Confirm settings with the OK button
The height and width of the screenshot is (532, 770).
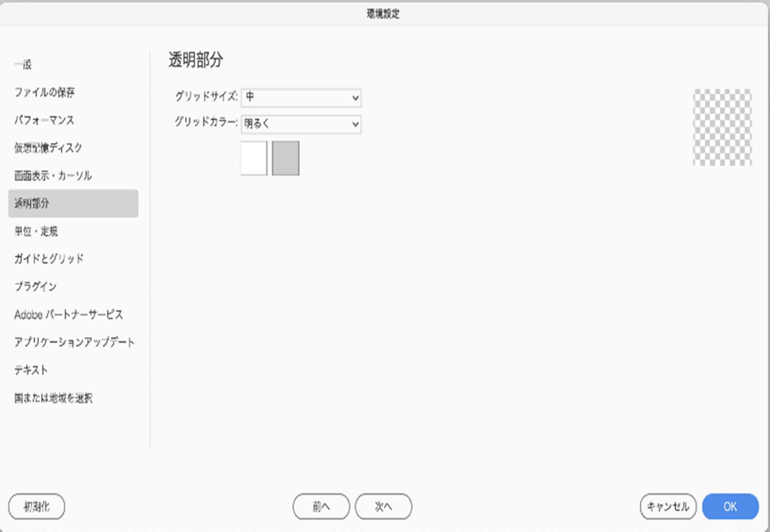730,507
